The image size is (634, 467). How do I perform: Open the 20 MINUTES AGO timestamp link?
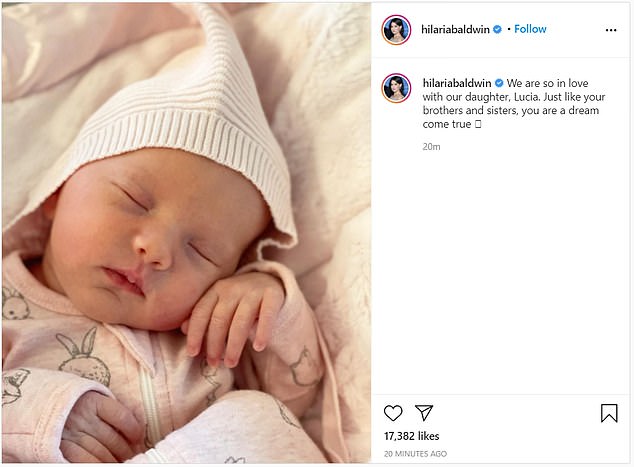coord(415,454)
